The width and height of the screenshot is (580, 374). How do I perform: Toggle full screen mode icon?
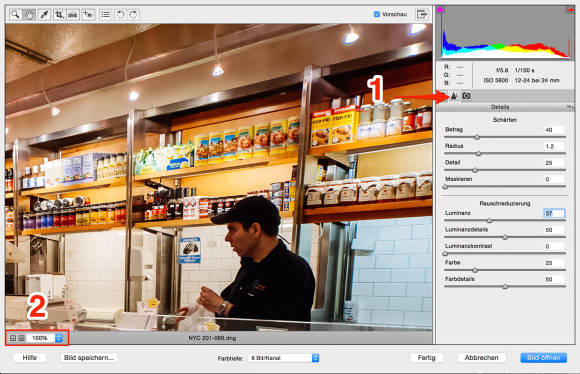tap(422, 14)
